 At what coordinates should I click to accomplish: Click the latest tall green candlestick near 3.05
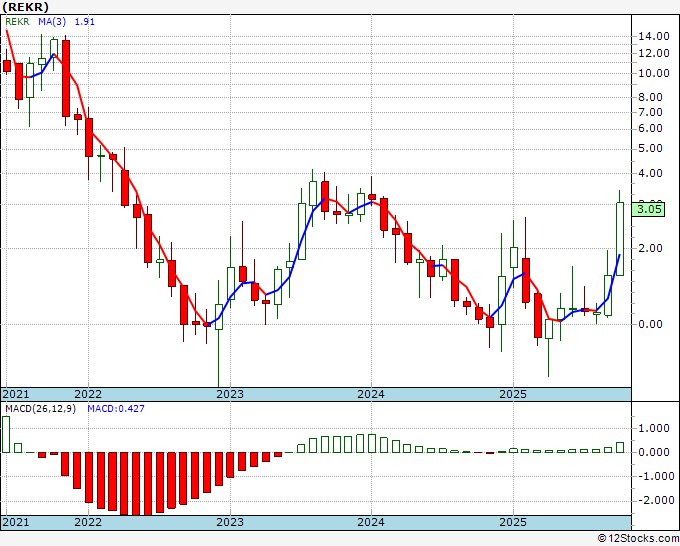click(x=620, y=239)
